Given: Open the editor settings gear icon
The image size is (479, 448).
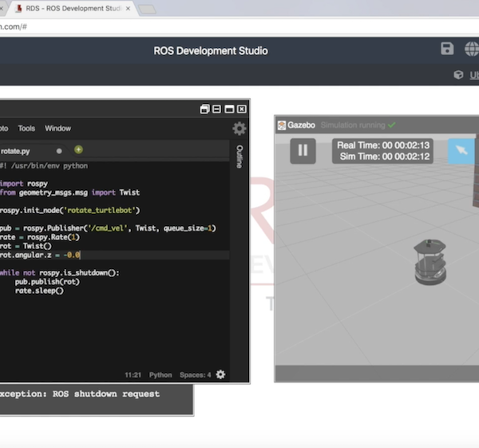Looking at the screenshot, I should 239,129.
